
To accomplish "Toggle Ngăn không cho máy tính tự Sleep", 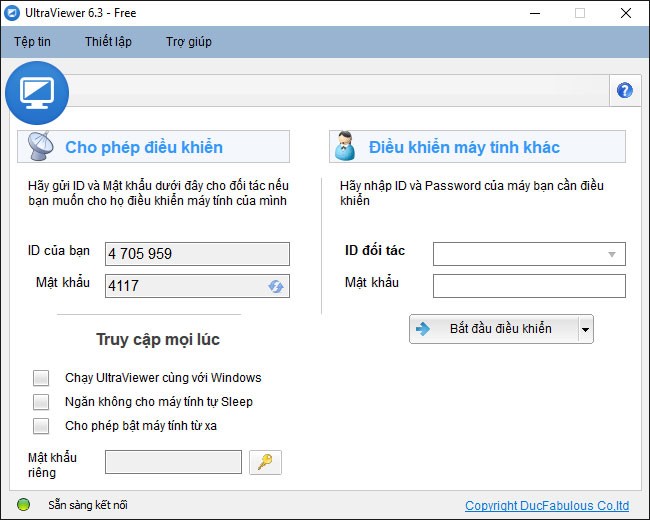I will [x=41, y=402].
